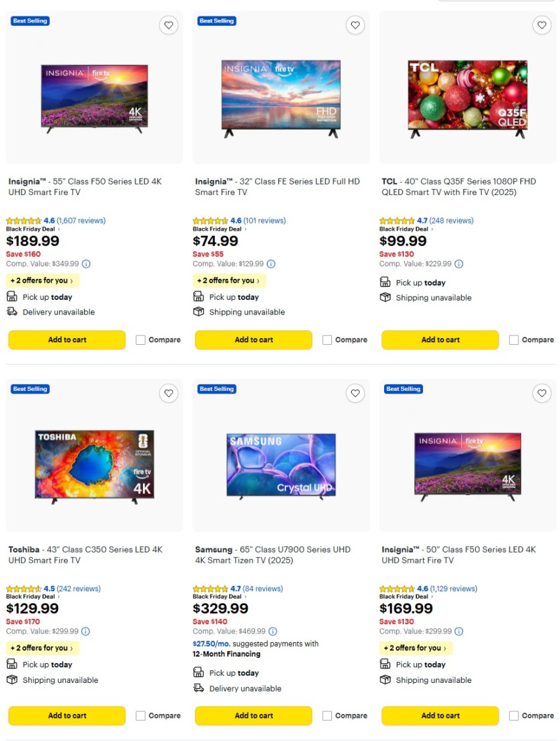
Task: Click the pickup icon under the Insignia 32" TV
Action: 198,297
